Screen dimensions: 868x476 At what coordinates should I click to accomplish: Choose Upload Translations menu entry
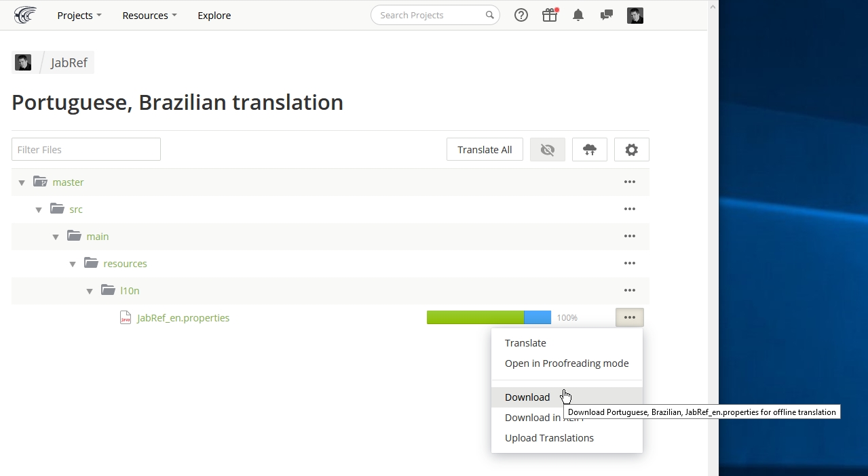pyautogui.click(x=549, y=438)
